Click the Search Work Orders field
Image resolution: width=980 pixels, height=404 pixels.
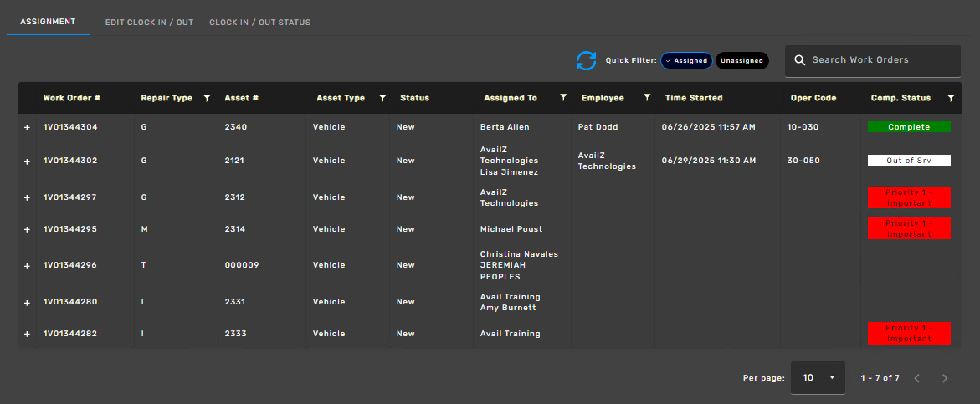pos(879,60)
